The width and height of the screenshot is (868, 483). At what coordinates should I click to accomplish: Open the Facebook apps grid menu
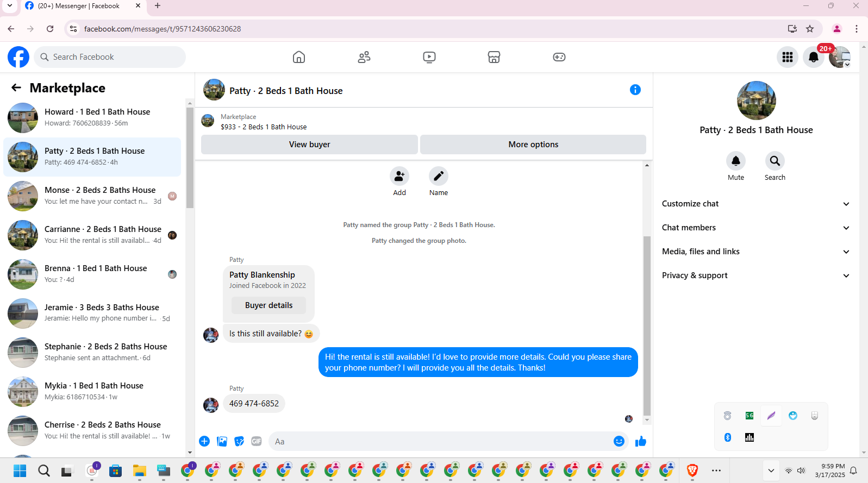point(788,57)
